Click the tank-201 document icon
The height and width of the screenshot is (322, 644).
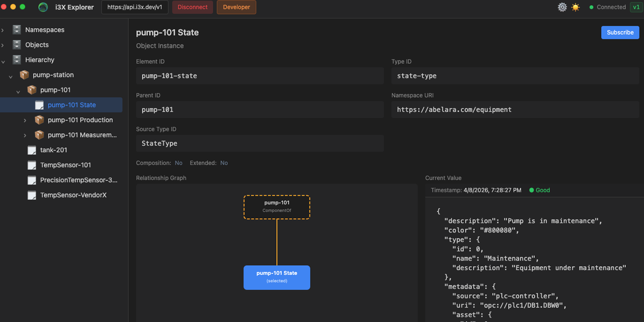click(32, 150)
